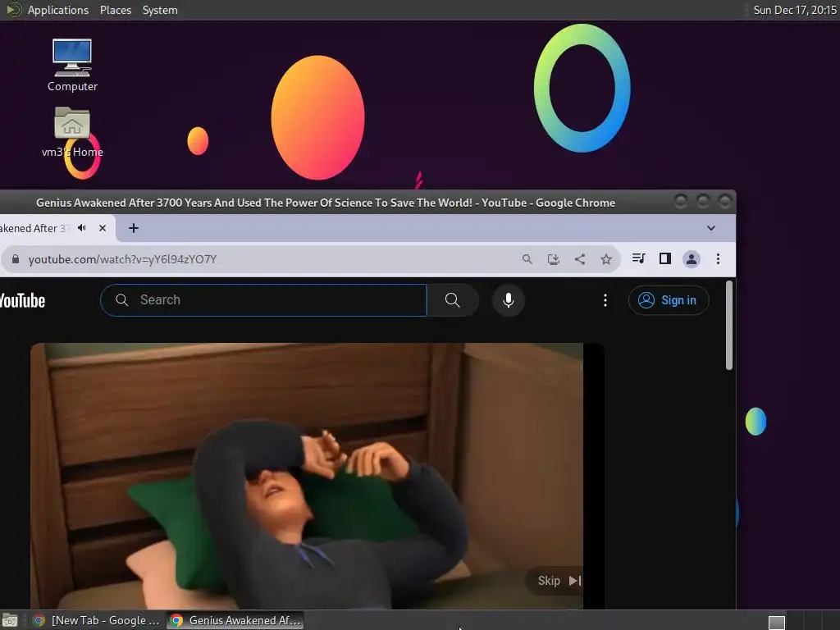Click the install app icon in address bar

[x=554, y=259]
